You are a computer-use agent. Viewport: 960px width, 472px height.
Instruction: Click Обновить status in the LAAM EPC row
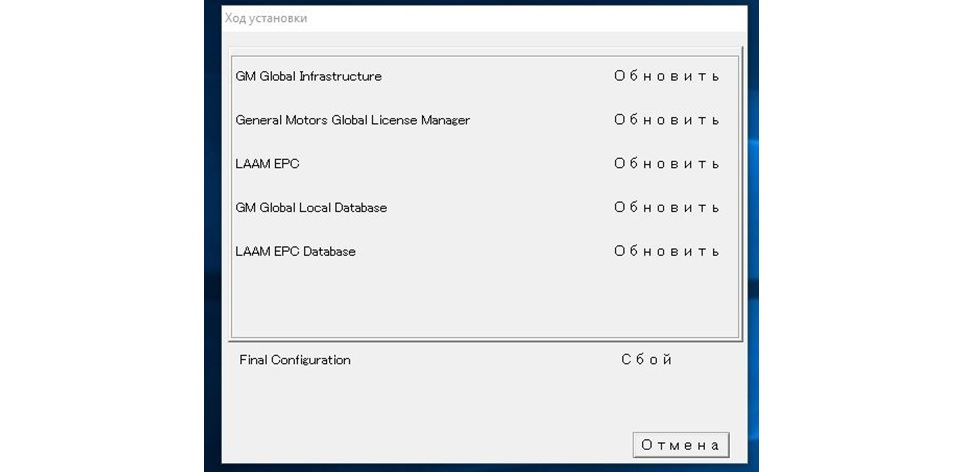tap(667, 164)
